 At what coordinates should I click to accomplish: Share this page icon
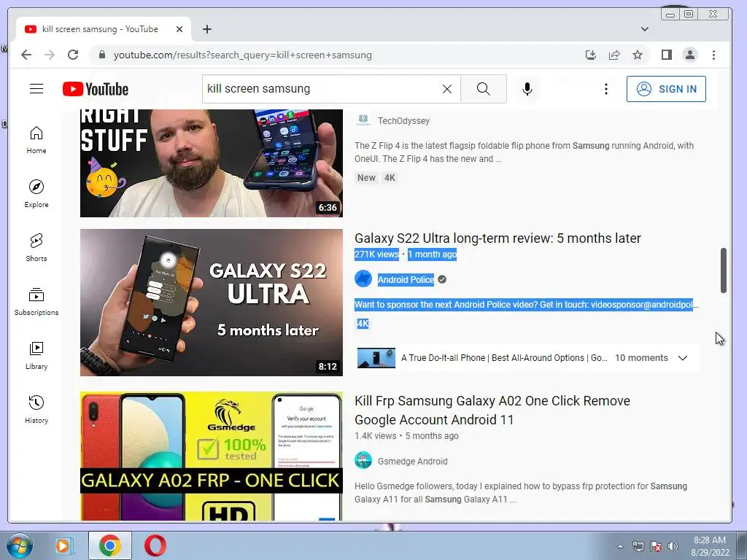tap(614, 55)
